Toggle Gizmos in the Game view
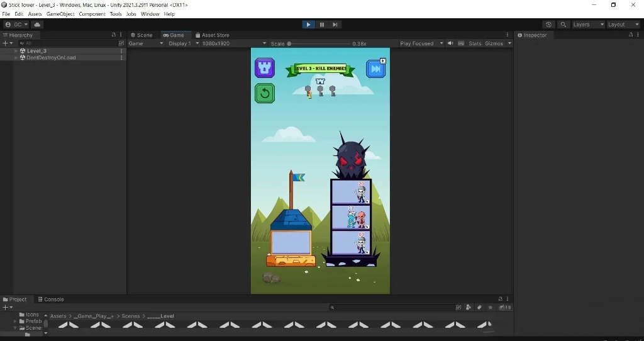The width and height of the screenshot is (644, 341). point(494,43)
